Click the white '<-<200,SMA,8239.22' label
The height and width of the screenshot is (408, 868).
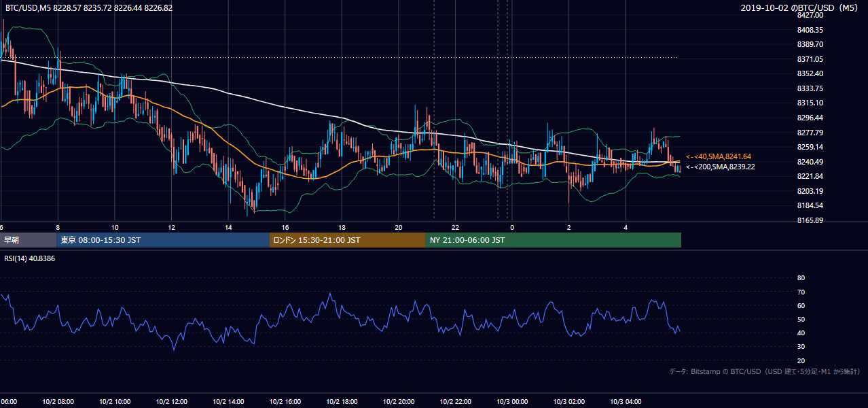click(721, 167)
